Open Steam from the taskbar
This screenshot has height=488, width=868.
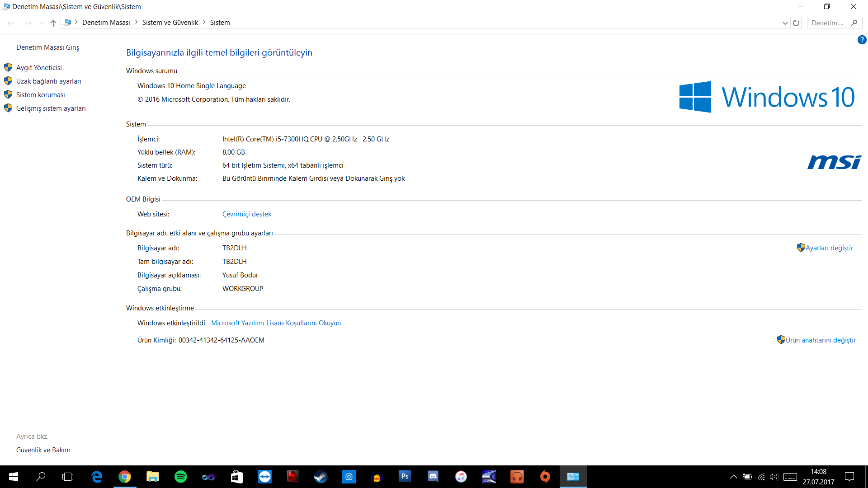click(321, 477)
